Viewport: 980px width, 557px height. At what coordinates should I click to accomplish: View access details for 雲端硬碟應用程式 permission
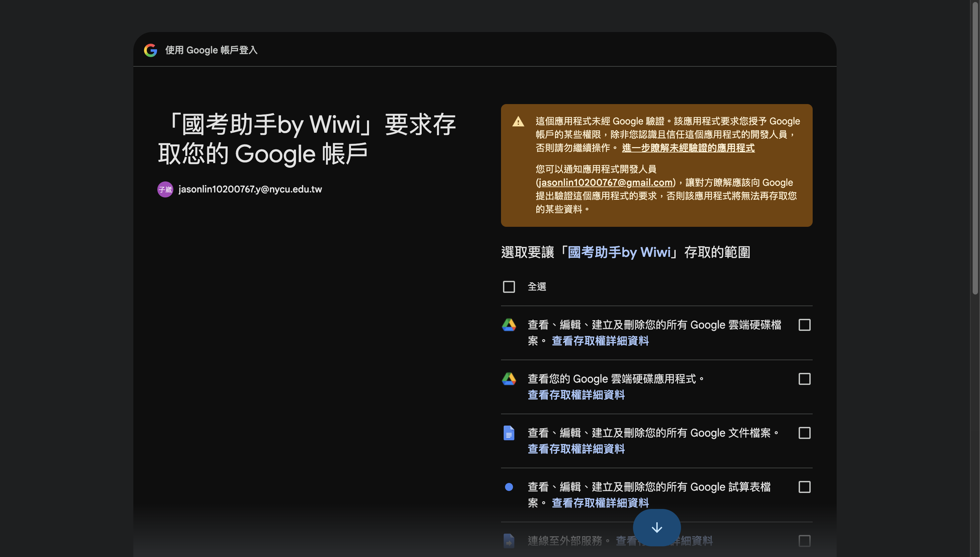click(576, 395)
